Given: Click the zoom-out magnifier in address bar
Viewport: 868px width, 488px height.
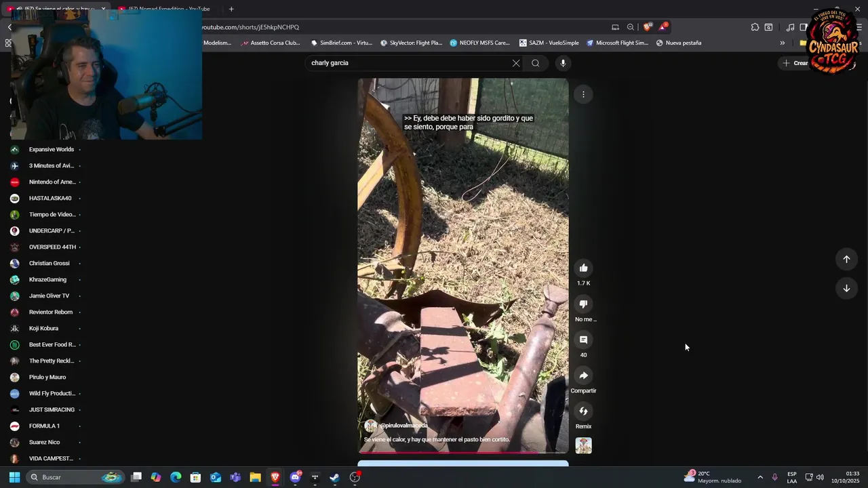Looking at the screenshot, I should (631, 27).
